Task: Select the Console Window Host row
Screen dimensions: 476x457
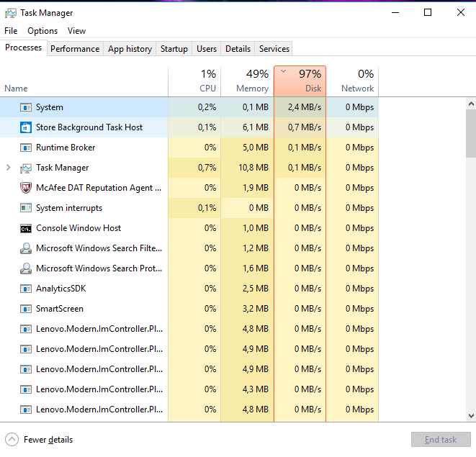Action: 189,228
